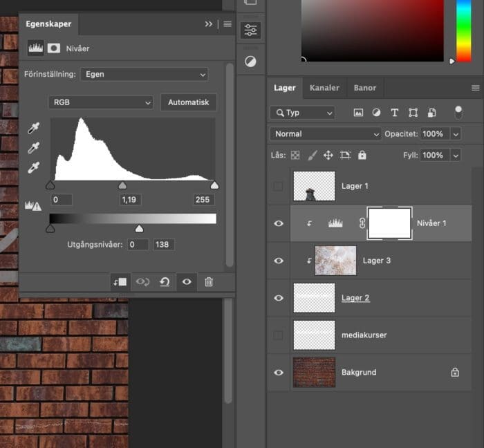
Task: Click the input black point slider handle
Action: click(50, 185)
